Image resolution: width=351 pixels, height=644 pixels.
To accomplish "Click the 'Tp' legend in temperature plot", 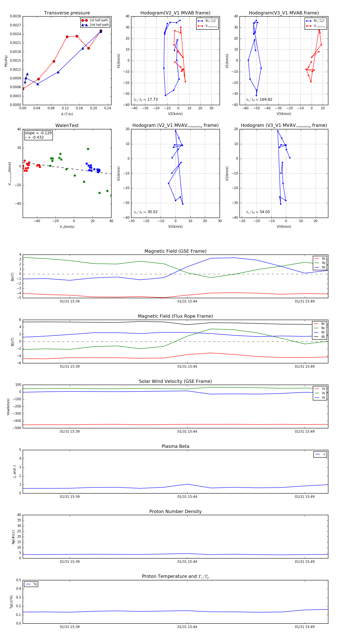I will [x=31, y=584].
